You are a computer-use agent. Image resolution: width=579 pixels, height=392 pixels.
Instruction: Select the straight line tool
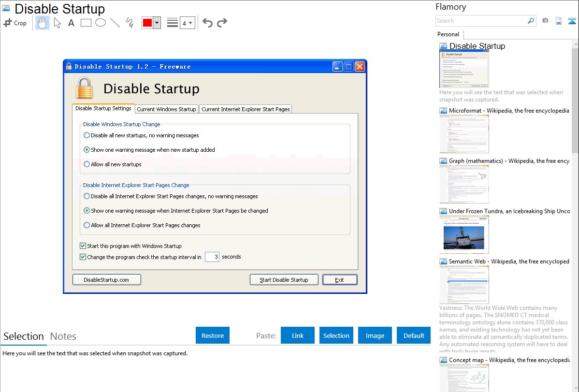pos(115,23)
